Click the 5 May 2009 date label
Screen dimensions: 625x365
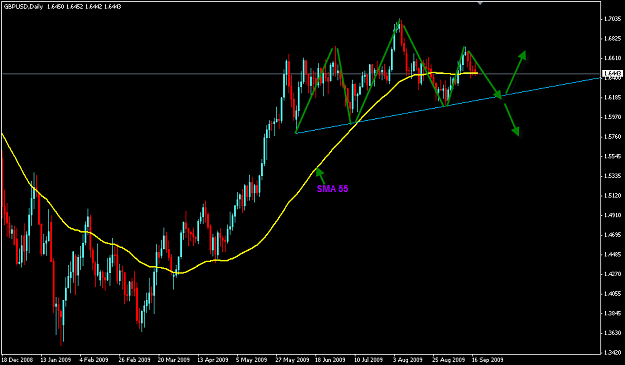pyautogui.click(x=252, y=360)
